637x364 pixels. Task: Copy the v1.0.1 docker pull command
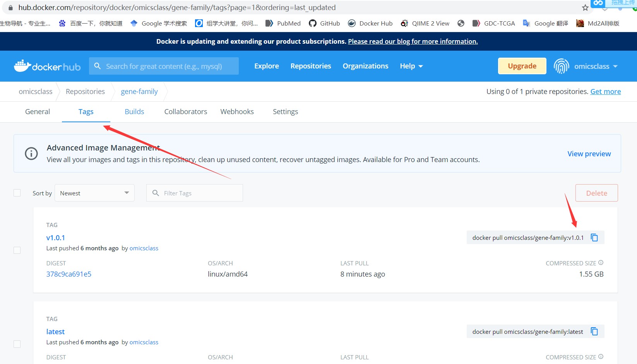pos(594,238)
